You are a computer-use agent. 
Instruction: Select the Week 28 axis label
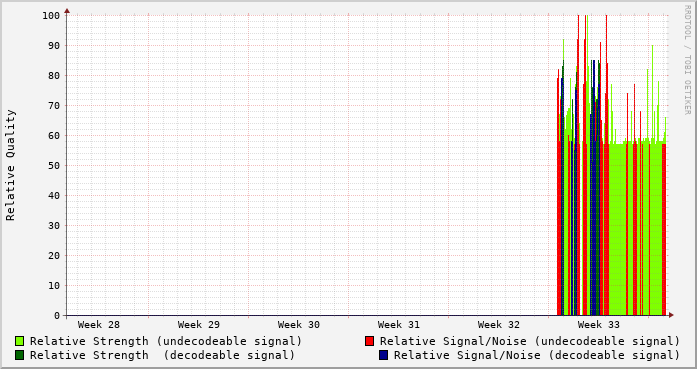click(x=99, y=325)
